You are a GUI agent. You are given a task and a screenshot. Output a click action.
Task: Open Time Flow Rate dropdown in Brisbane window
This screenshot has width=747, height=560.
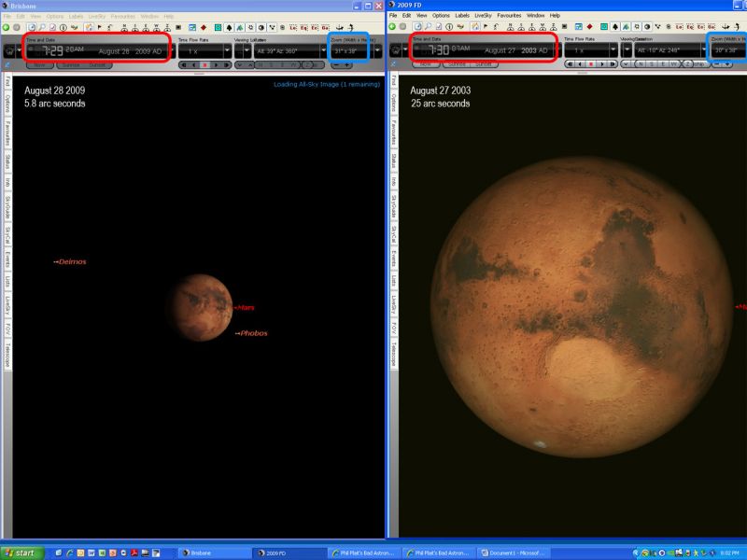coord(227,50)
